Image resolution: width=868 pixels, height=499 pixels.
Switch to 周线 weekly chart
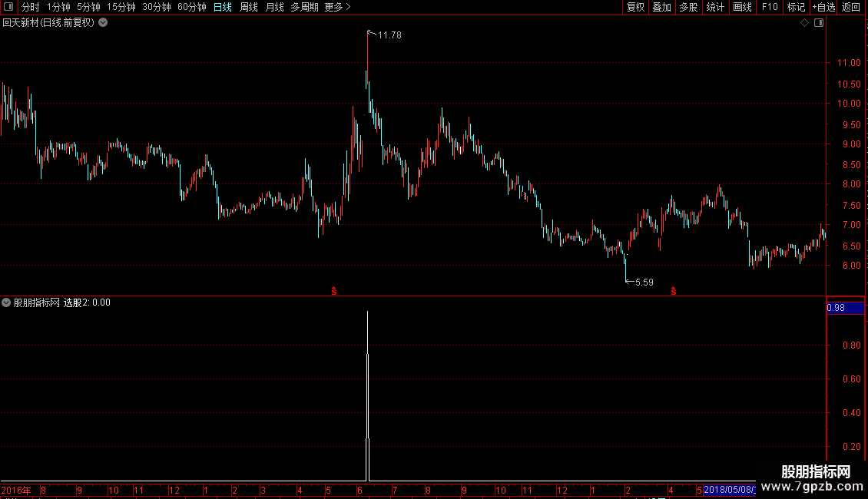[x=249, y=7]
